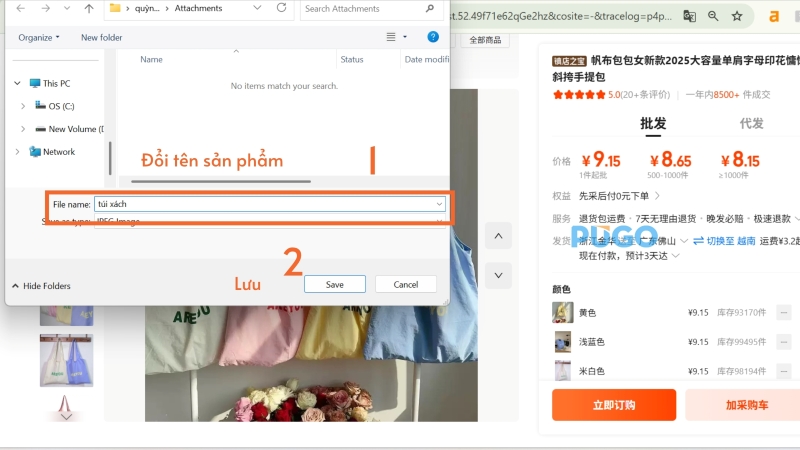Select two hanging tote bags thumbnail
This screenshot has width=800, height=450.
pyautogui.click(x=66, y=361)
